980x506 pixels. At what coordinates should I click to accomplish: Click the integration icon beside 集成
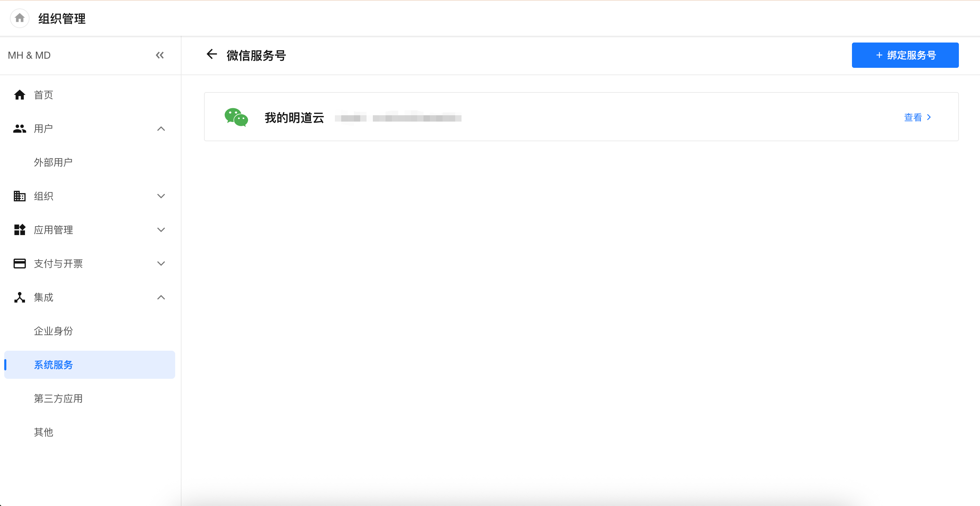click(19, 297)
